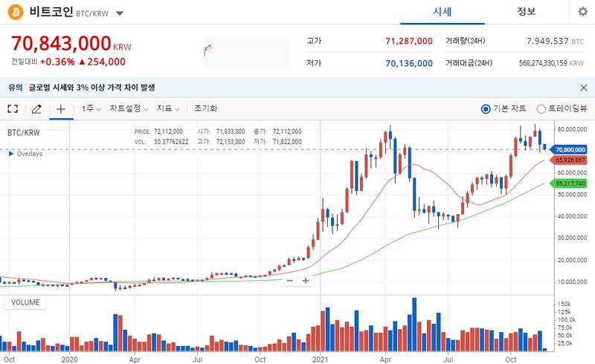Click the chart zoom out minus button

coord(290,281)
